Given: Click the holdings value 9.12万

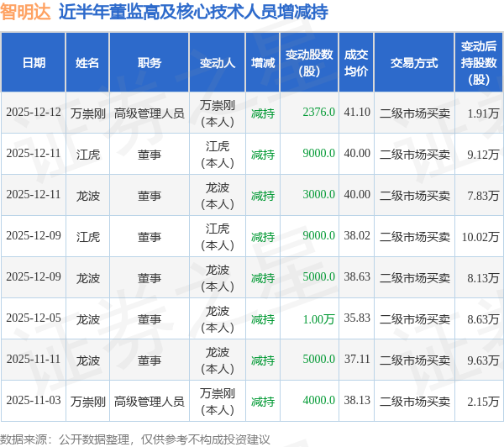Looking at the screenshot, I should 483,155.
